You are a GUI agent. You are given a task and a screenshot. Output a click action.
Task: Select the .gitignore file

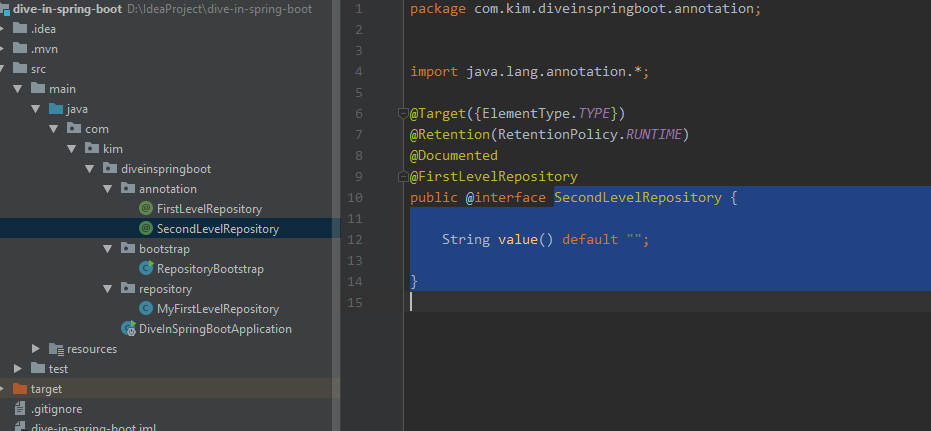tap(56, 409)
